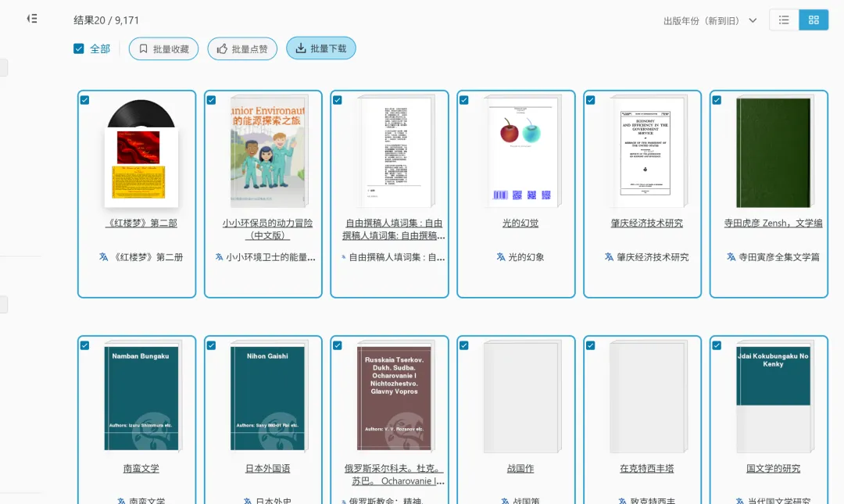Deselect the Namban Bungaku book checkbox

pyautogui.click(x=84, y=345)
